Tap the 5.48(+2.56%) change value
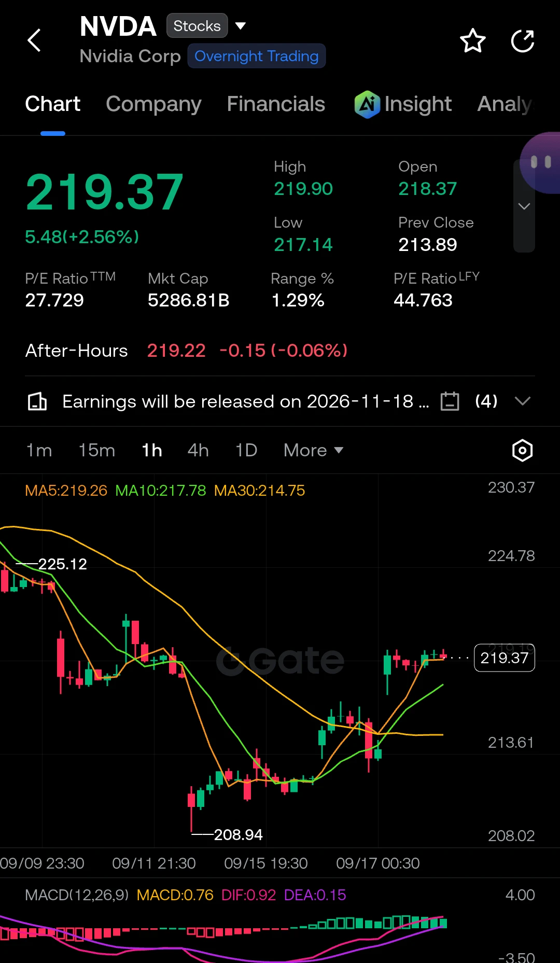The width and height of the screenshot is (560, 963). pos(82,237)
